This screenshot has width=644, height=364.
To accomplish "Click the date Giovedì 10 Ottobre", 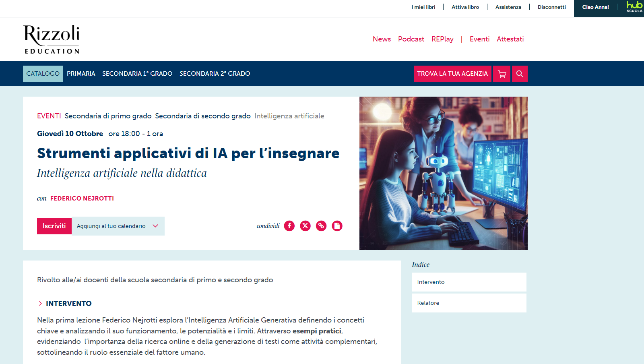I will tap(70, 134).
